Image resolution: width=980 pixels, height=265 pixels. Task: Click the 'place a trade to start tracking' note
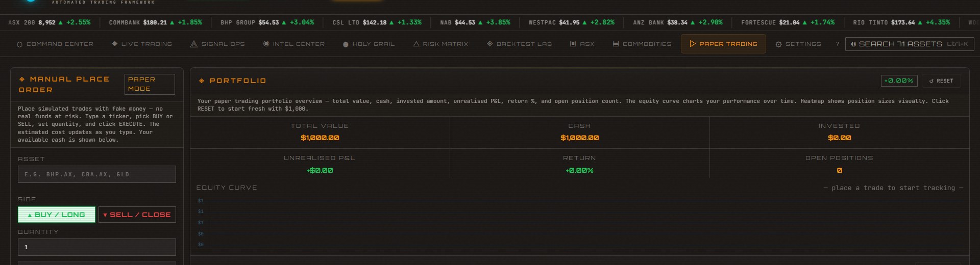coord(893,188)
